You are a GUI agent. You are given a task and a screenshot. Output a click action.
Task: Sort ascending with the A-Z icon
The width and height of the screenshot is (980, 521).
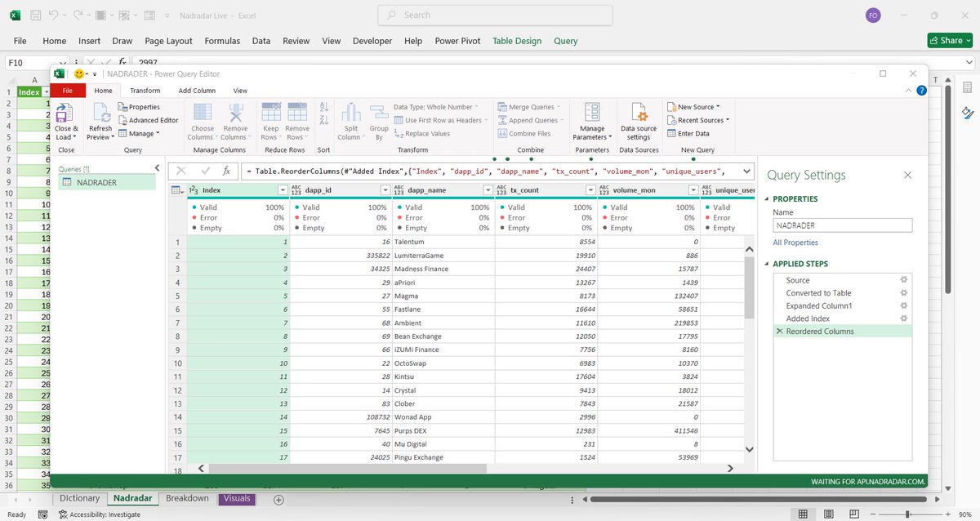(323, 108)
